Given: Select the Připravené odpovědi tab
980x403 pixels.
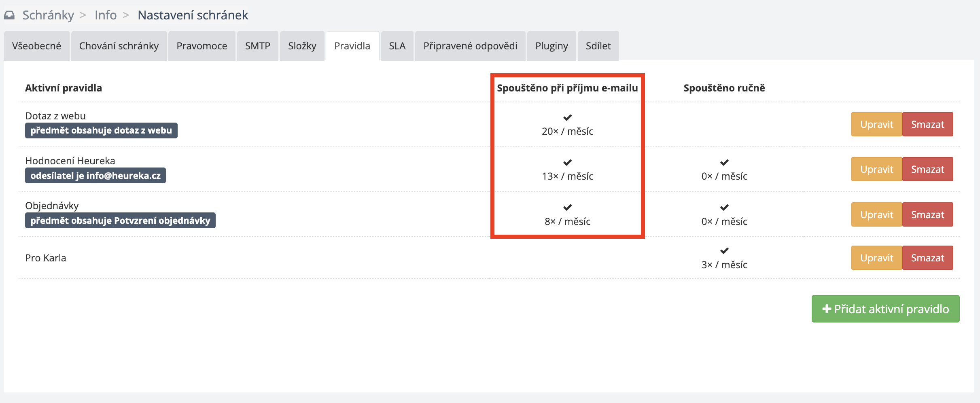Looking at the screenshot, I should pos(470,46).
